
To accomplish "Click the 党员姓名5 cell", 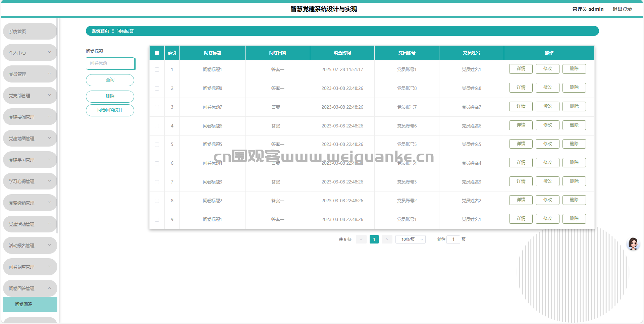I will (x=471, y=144).
